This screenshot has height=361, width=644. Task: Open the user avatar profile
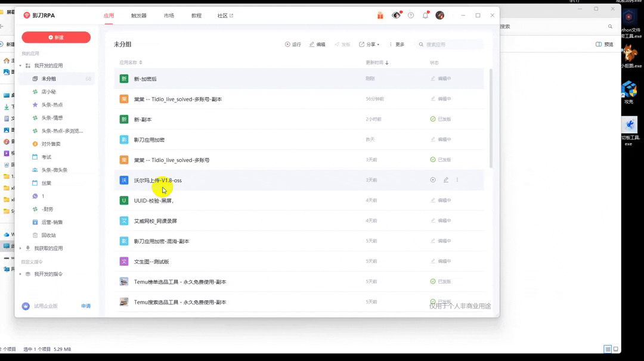439,15
